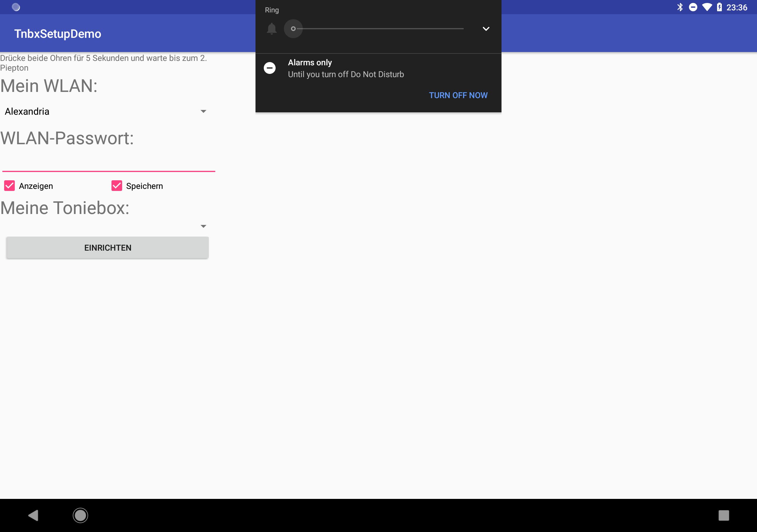
Task: Click the Bluetooth icon in the status bar
Action: [680, 7]
